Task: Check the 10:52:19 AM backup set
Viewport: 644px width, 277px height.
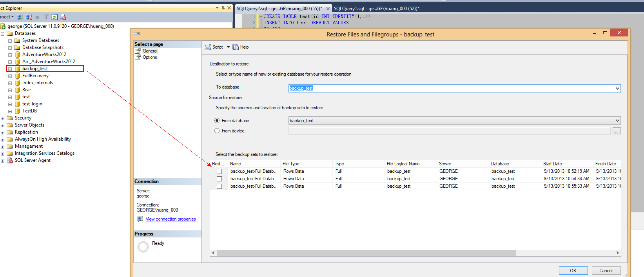Action: [x=220, y=171]
